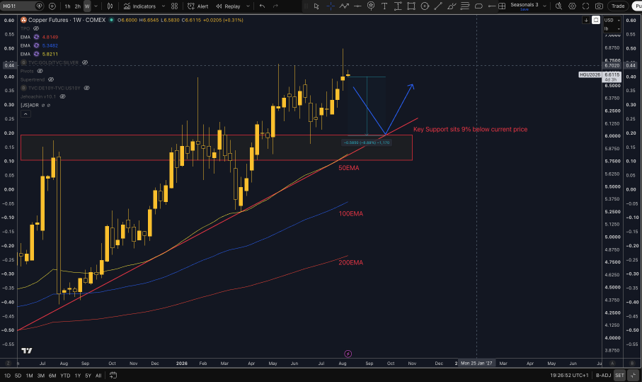The image size is (642, 382).
Task: Click the Copper Futures symbol title
Action: pyautogui.click(x=67, y=20)
